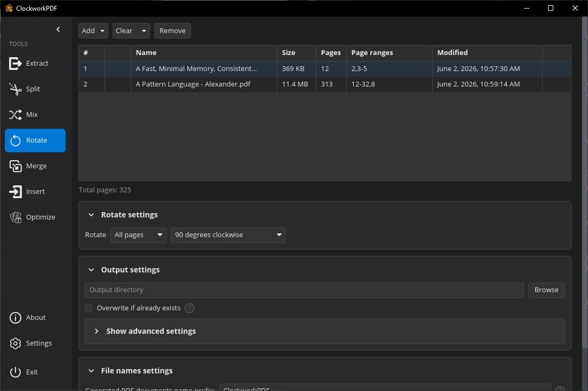Open the Mix tool label
This screenshot has width=588, height=391.
pos(32,114)
